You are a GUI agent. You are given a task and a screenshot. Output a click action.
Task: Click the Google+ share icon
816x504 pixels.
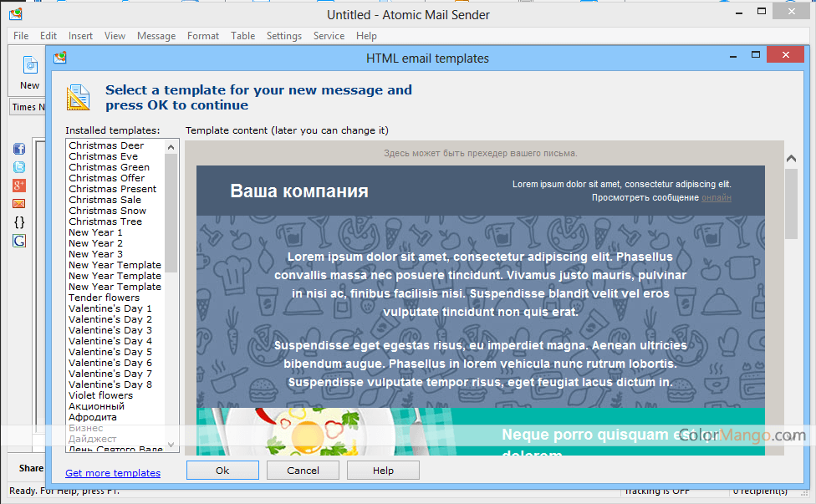point(19,186)
